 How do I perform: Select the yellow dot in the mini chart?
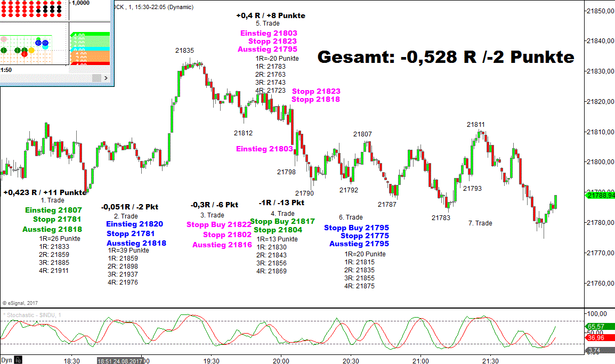tap(31, 51)
